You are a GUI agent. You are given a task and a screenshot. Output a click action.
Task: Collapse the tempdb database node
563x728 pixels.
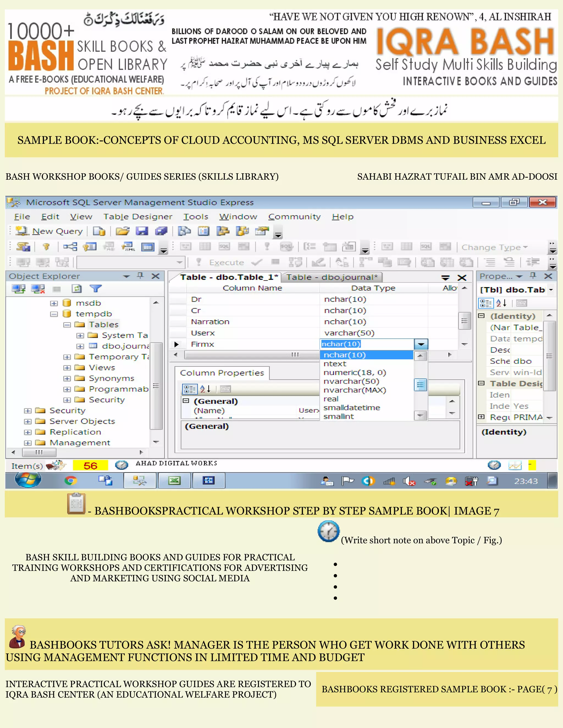tap(54, 314)
